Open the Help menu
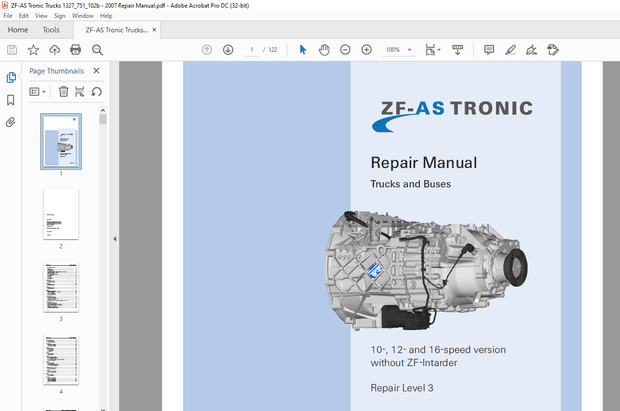 [x=106, y=16]
